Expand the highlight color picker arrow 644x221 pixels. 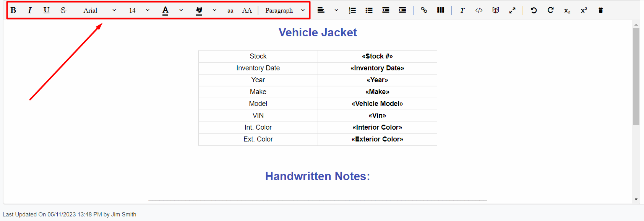[x=214, y=10]
